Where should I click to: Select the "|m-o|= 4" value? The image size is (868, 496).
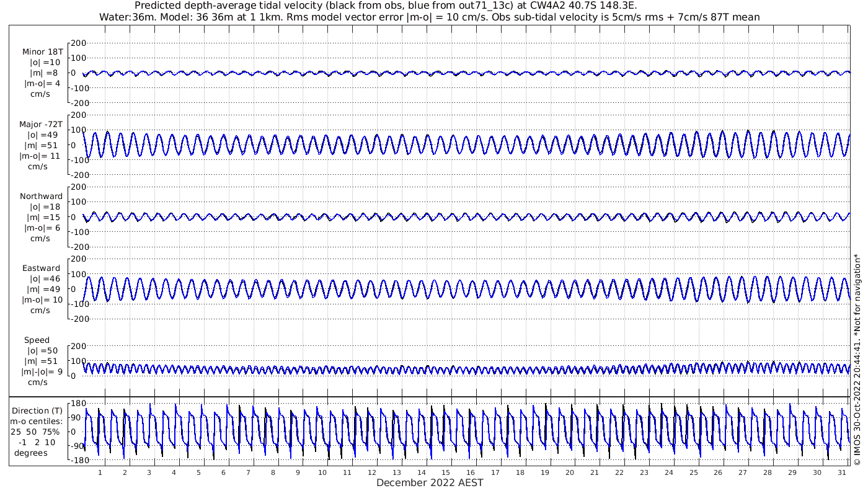pyautogui.click(x=42, y=84)
